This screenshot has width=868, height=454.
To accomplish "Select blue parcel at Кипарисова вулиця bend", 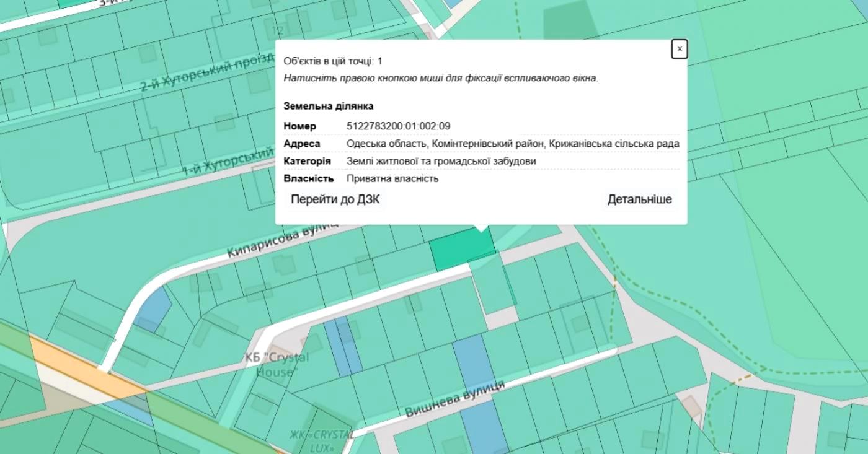I will (153, 308).
